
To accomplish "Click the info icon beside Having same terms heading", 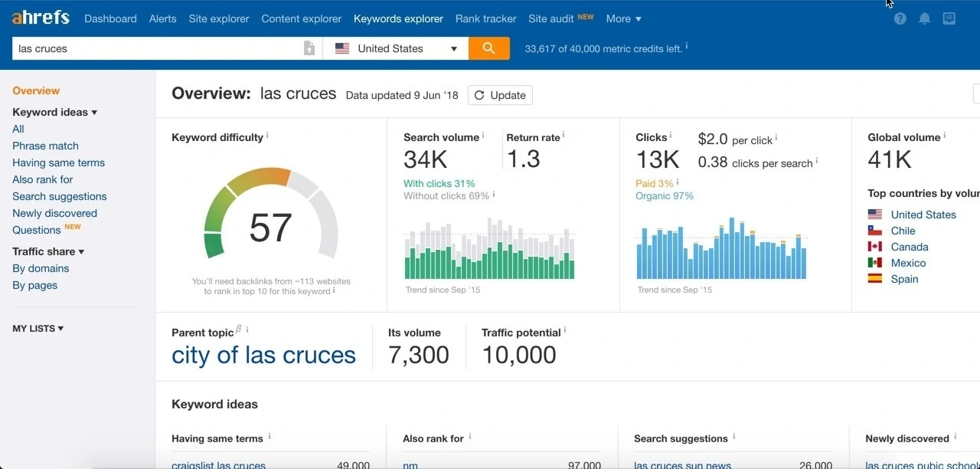I will pyautogui.click(x=269, y=437).
